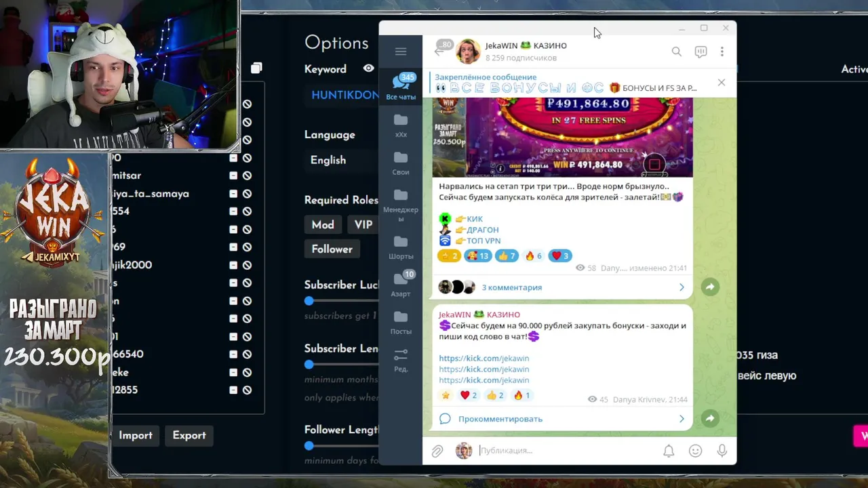This screenshot has height=488, width=868.
Task: Remove the eke entry with minus icon
Action: [x=233, y=372]
